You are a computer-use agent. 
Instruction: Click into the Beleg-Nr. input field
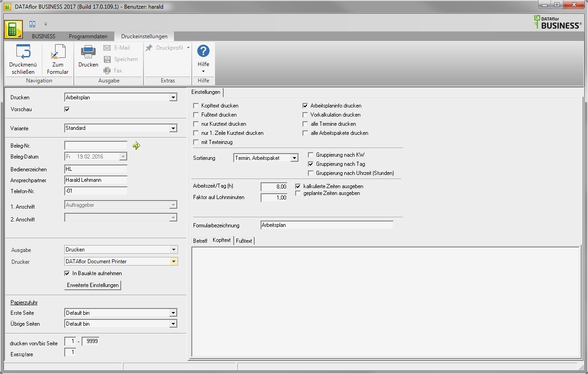(96, 145)
